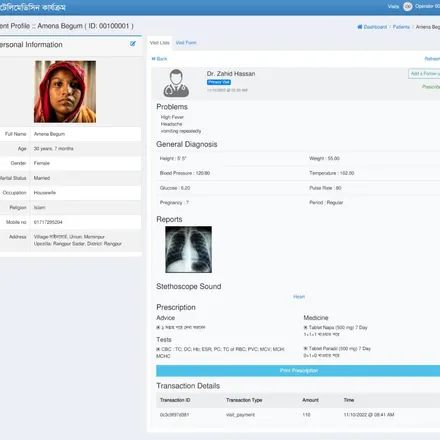Select the Blood Pressure 120/80 reading
Viewport: 440px width, 440px height.
click(x=185, y=173)
